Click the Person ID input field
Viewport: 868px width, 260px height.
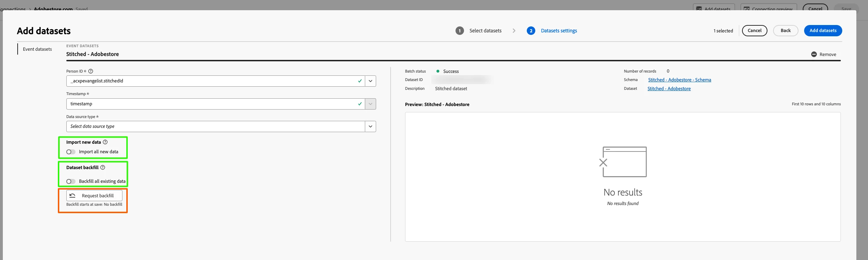point(216,81)
